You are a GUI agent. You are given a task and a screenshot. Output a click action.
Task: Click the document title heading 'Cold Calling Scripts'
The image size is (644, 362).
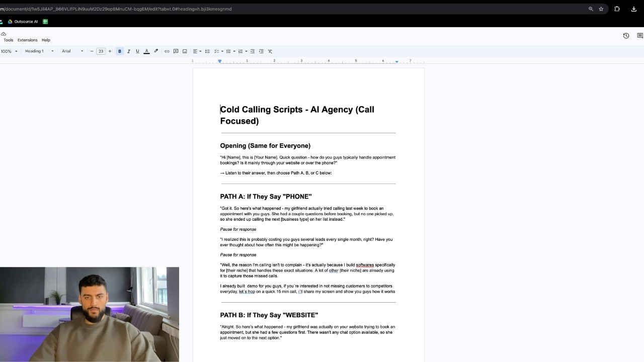[x=297, y=115]
